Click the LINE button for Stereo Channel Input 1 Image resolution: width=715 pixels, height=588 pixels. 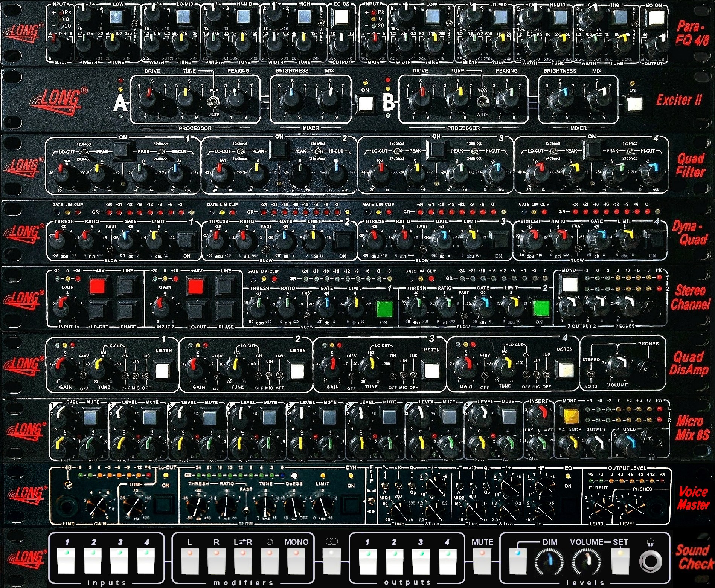[x=127, y=286]
